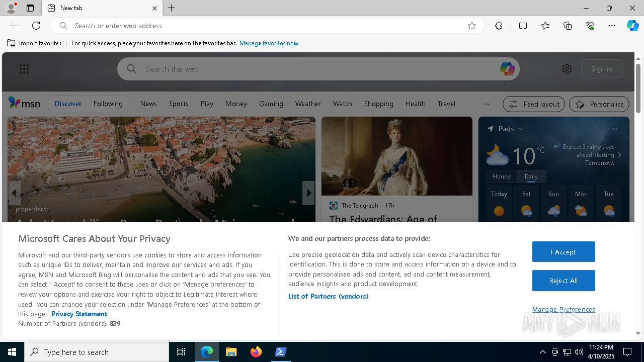
Task: Refresh the page
Action: (x=36, y=26)
